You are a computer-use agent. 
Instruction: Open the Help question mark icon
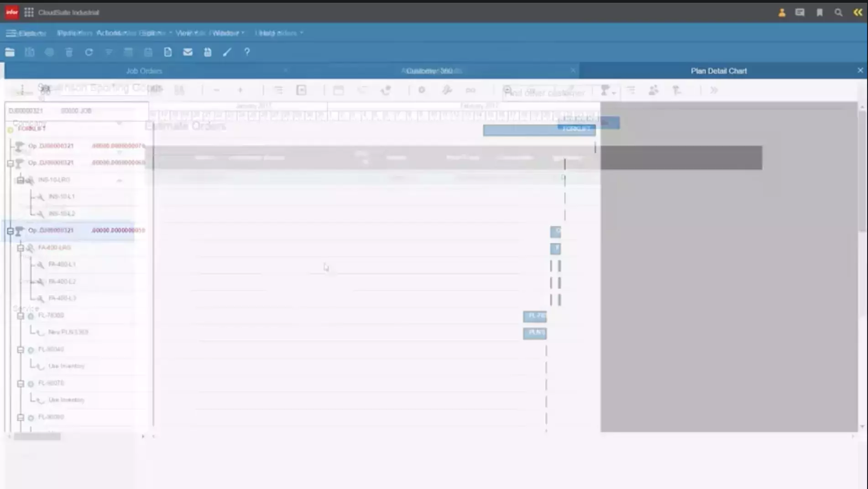(x=246, y=52)
